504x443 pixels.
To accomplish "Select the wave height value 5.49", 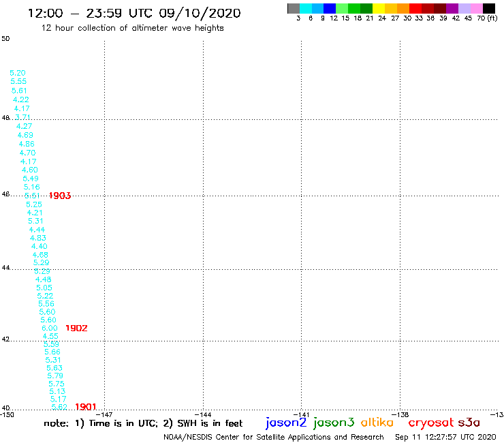I will [x=31, y=179].
